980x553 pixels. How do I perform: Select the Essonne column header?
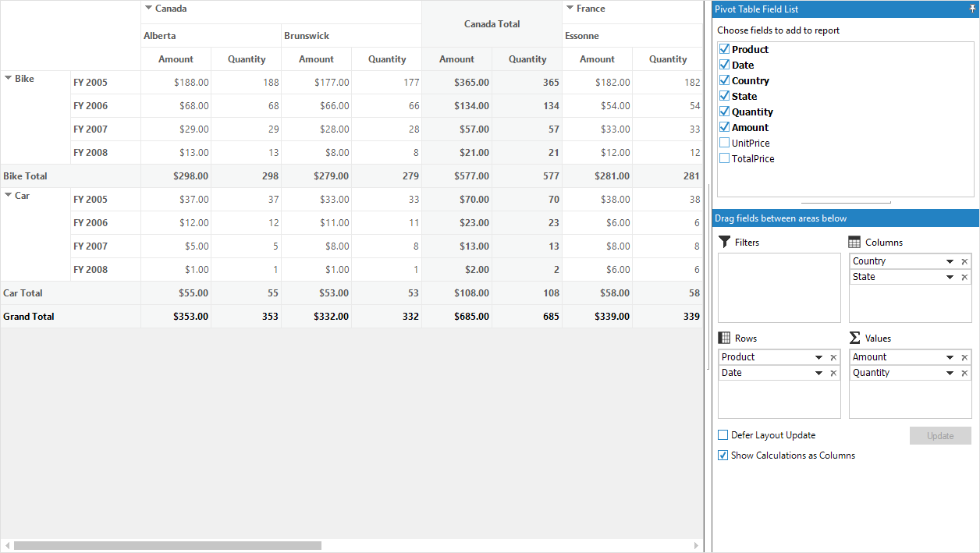pos(632,36)
